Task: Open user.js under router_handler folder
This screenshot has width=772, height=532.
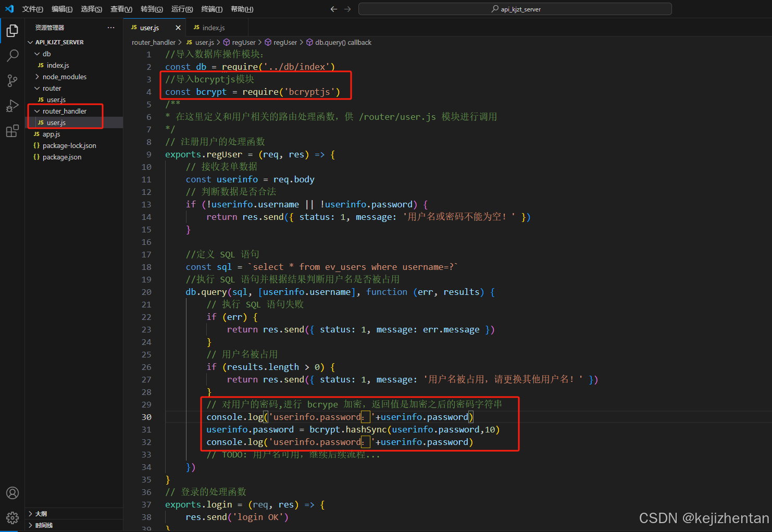Action: tap(74, 122)
